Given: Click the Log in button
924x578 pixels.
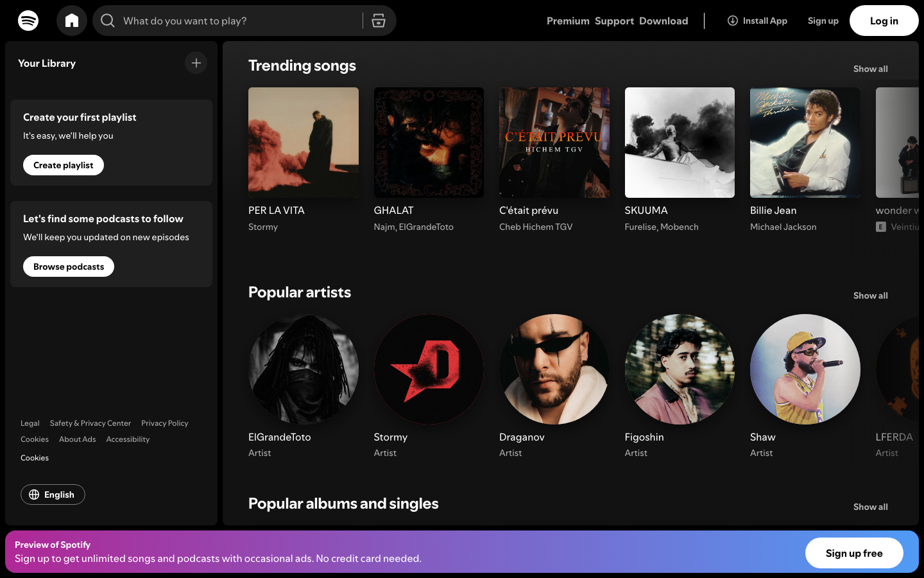Looking at the screenshot, I should coord(884,21).
